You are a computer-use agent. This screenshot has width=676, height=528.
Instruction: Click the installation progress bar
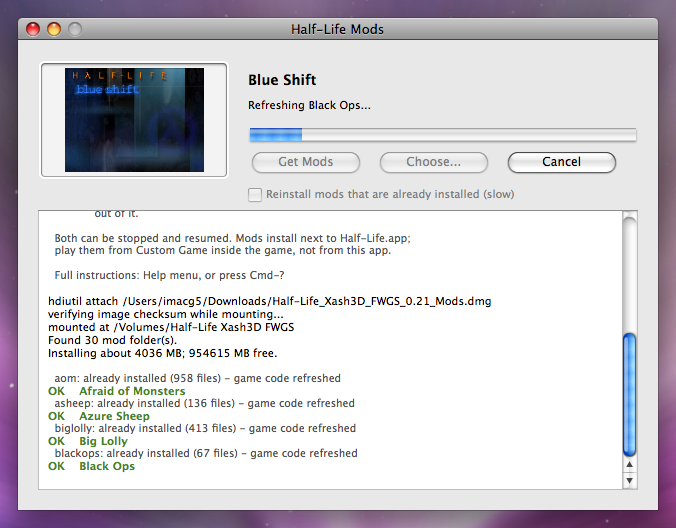(x=443, y=135)
